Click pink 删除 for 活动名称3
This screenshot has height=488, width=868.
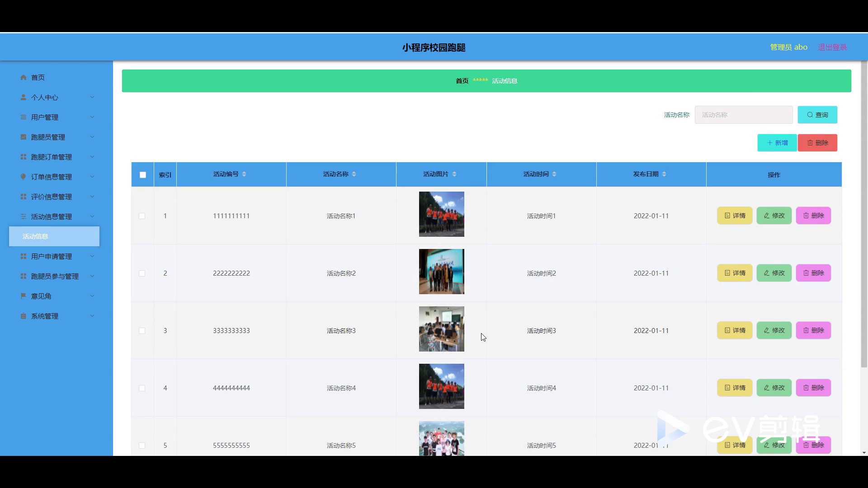(813, 330)
